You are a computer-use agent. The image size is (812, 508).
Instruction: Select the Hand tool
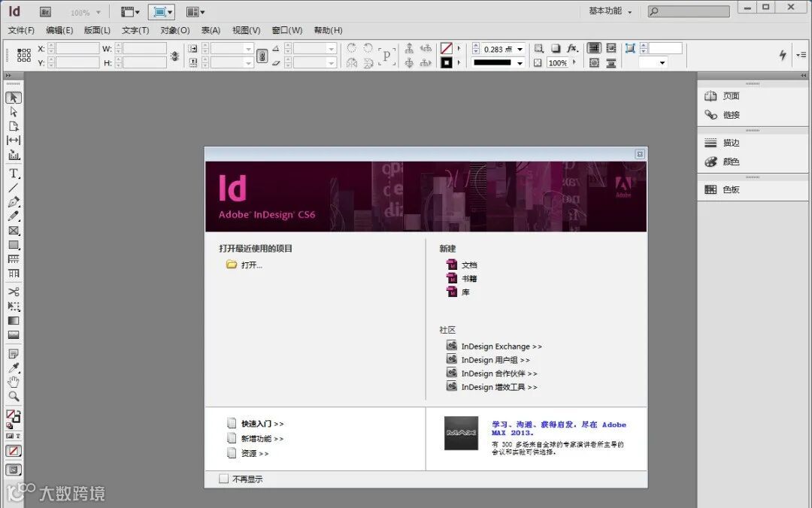point(14,383)
